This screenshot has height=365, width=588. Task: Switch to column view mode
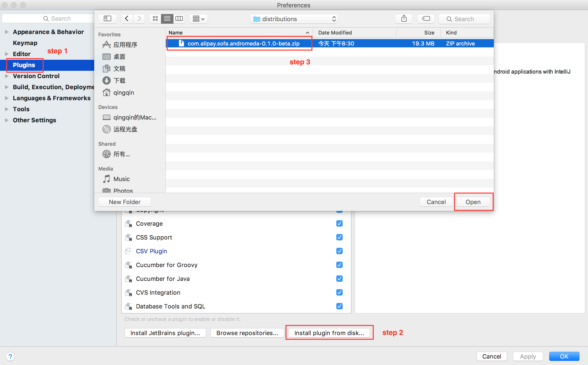click(x=179, y=19)
